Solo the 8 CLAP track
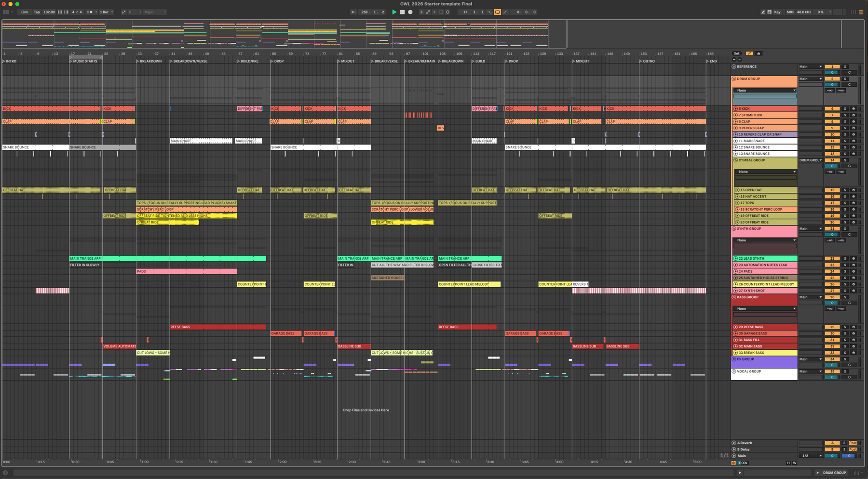Screen dimensions: 868x479 (845, 122)
